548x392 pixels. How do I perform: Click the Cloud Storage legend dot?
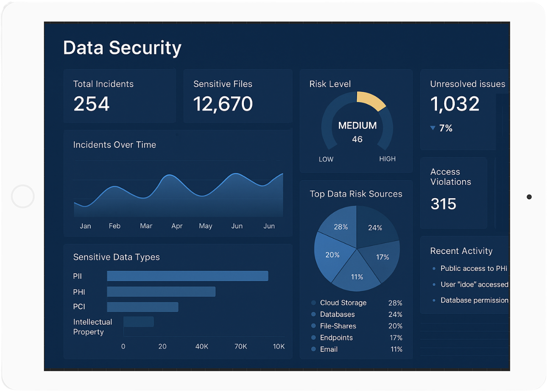tap(313, 303)
